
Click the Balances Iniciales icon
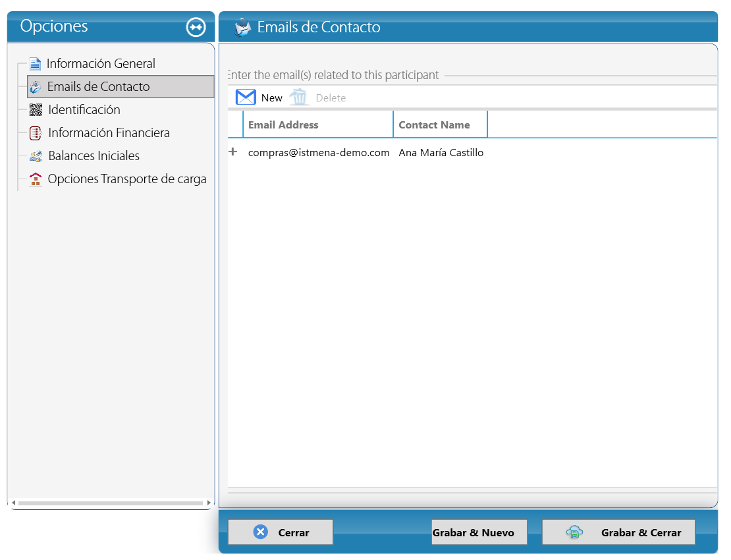coord(36,156)
